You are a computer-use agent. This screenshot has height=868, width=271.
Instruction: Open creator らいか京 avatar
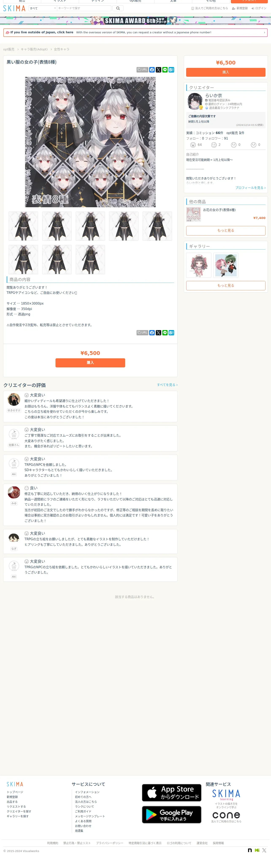[x=195, y=101]
